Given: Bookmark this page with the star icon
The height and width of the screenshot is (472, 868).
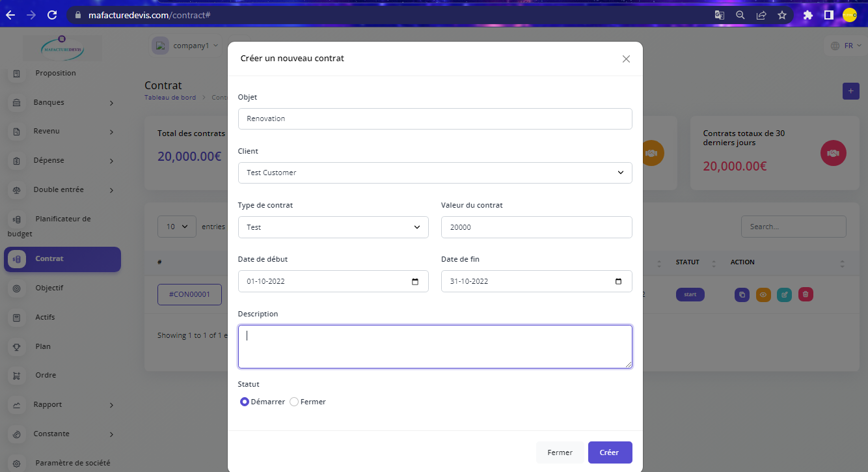Looking at the screenshot, I should [782, 15].
